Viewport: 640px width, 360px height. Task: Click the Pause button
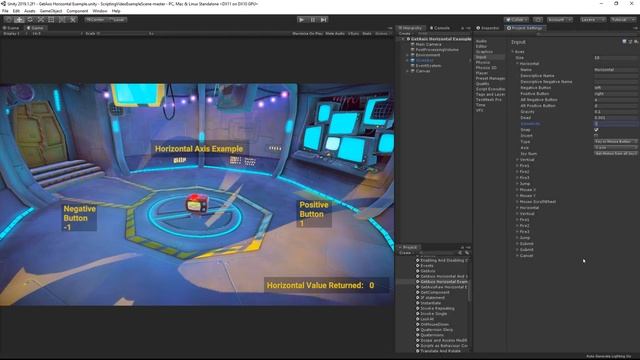tap(313, 20)
